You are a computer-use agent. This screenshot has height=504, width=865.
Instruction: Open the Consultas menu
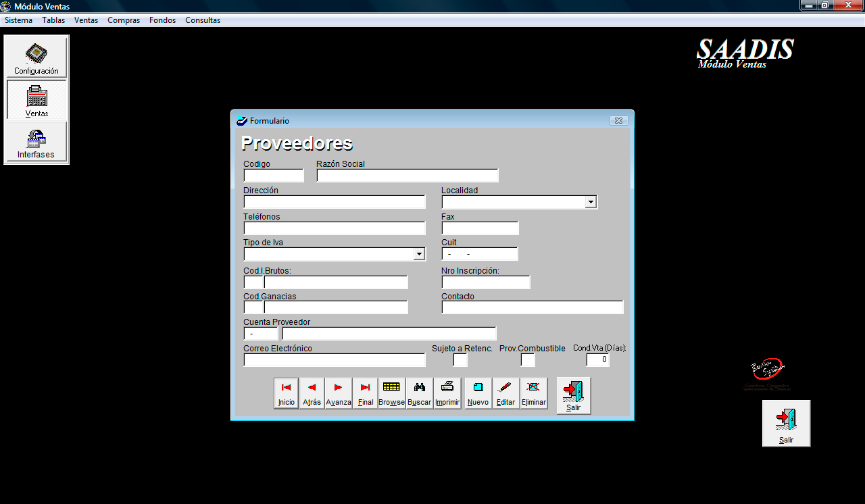[x=203, y=20]
